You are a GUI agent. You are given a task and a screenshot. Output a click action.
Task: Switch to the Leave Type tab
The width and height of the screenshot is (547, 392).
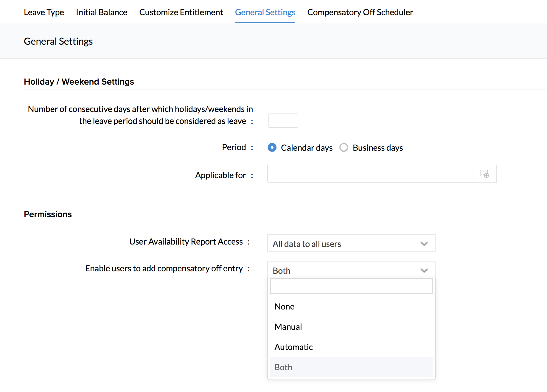pyautogui.click(x=44, y=12)
